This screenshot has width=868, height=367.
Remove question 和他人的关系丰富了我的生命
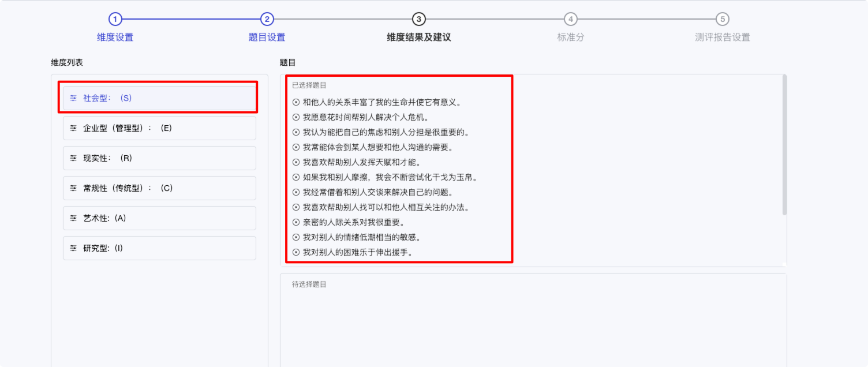[x=296, y=102]
